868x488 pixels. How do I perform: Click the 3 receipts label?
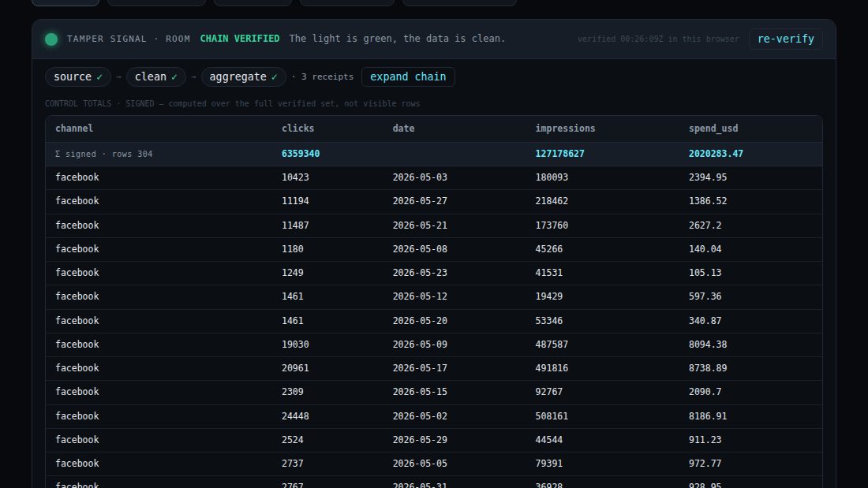pyautogui.click(x=327, y=77)
